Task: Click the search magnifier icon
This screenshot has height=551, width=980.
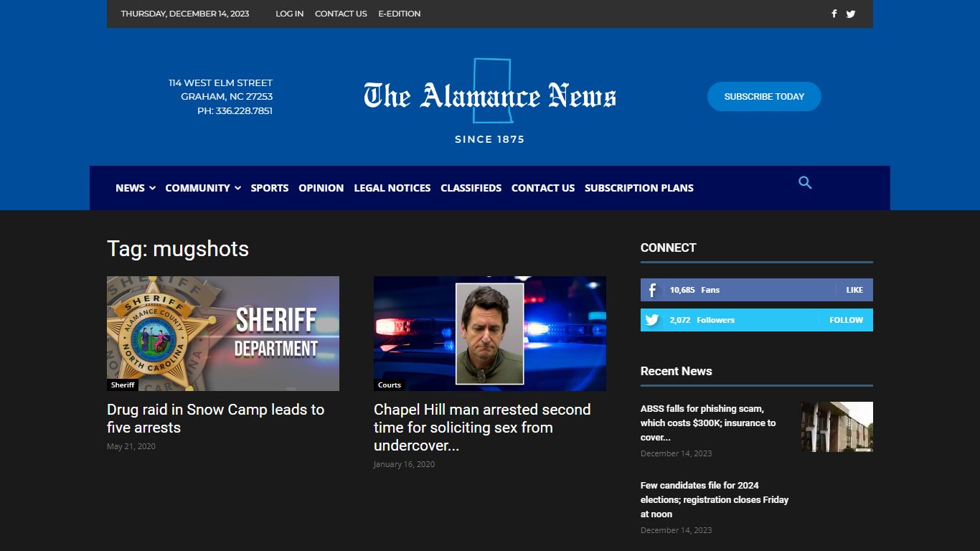Action: pyautogui.click(x=805, y=183)
